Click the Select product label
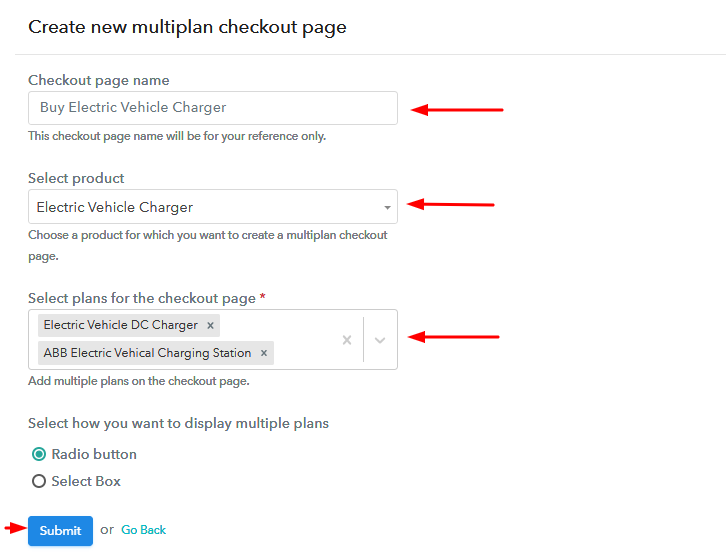Viewport: 726px width, 557px height. coord(76,178)
